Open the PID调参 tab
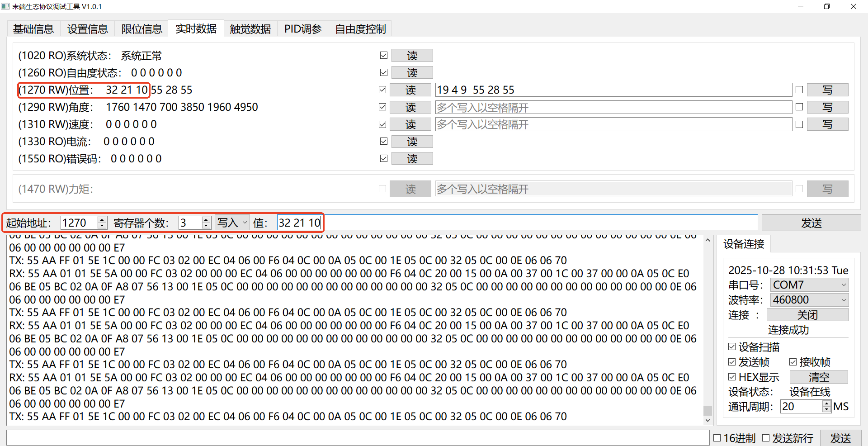 (x=302, y=28)
